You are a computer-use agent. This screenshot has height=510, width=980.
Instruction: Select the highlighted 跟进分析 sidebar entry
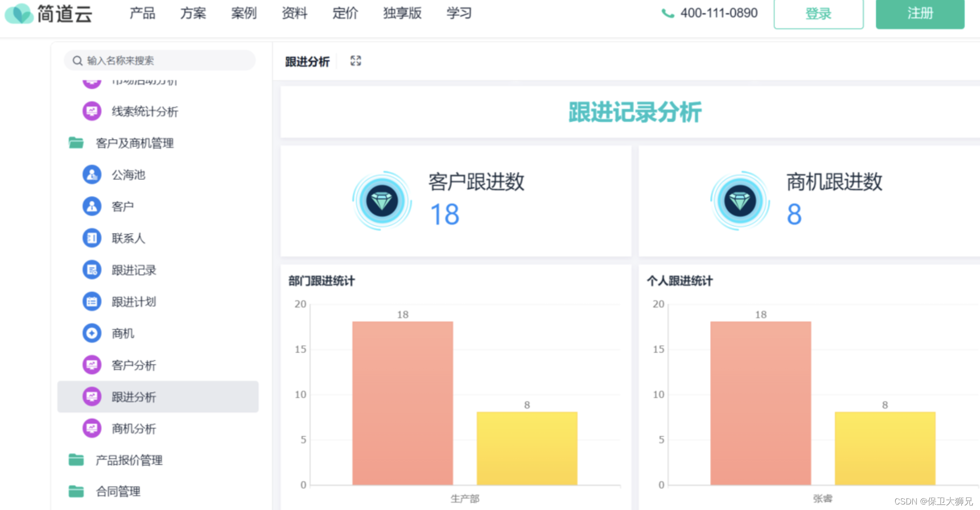pyautogui.click(x=158, y=396)
